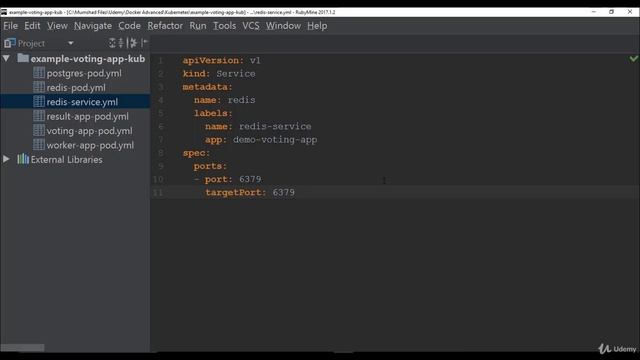The width and height of the screenshot is (640, 360).
Task: Open Project panel settings gear
Action: click(x=132, y=42)
